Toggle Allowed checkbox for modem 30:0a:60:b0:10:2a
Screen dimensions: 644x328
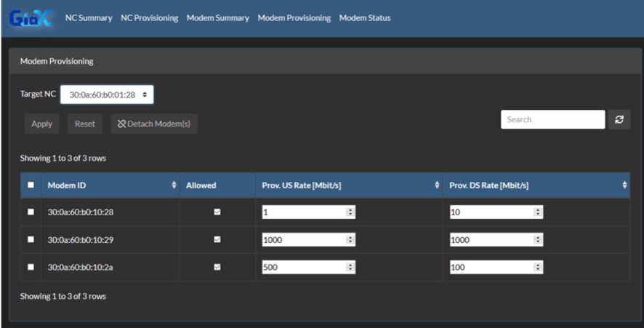click(217, 267)
